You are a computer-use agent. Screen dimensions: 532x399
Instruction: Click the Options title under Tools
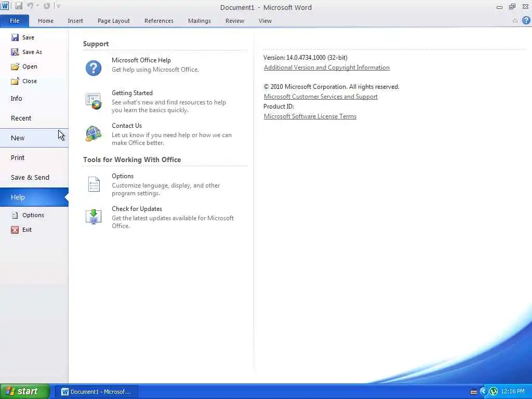[123, 176]
